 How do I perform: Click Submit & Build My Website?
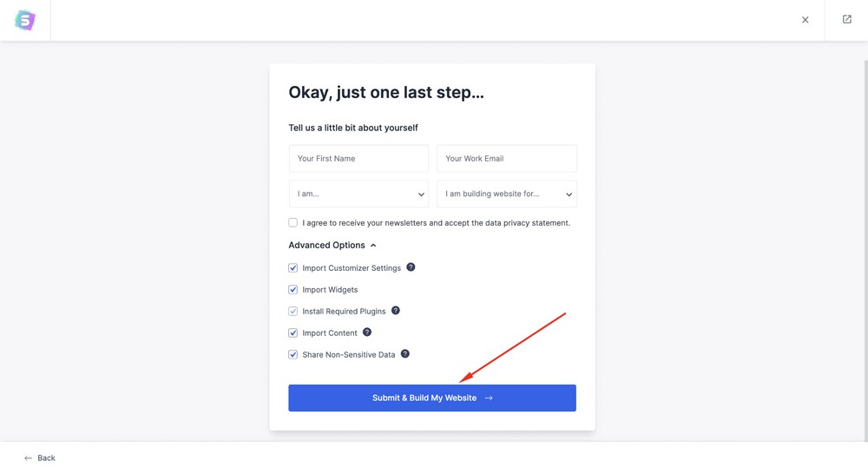(432, 398)
